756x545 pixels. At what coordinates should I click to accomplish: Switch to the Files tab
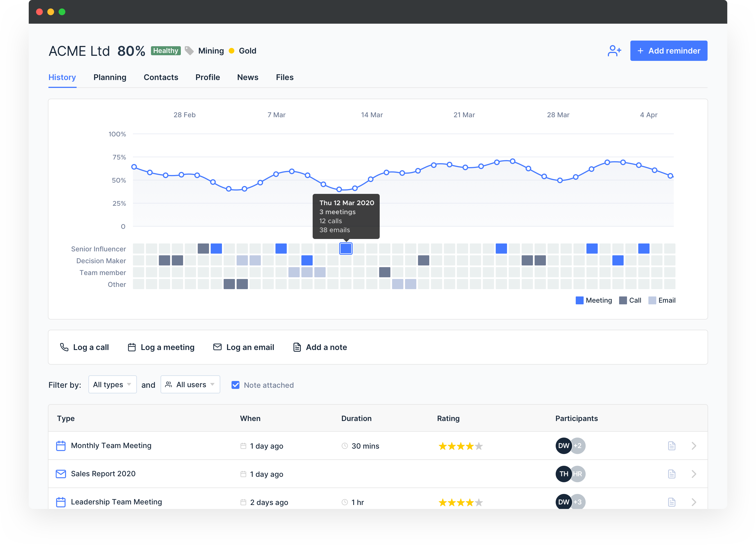284,77
